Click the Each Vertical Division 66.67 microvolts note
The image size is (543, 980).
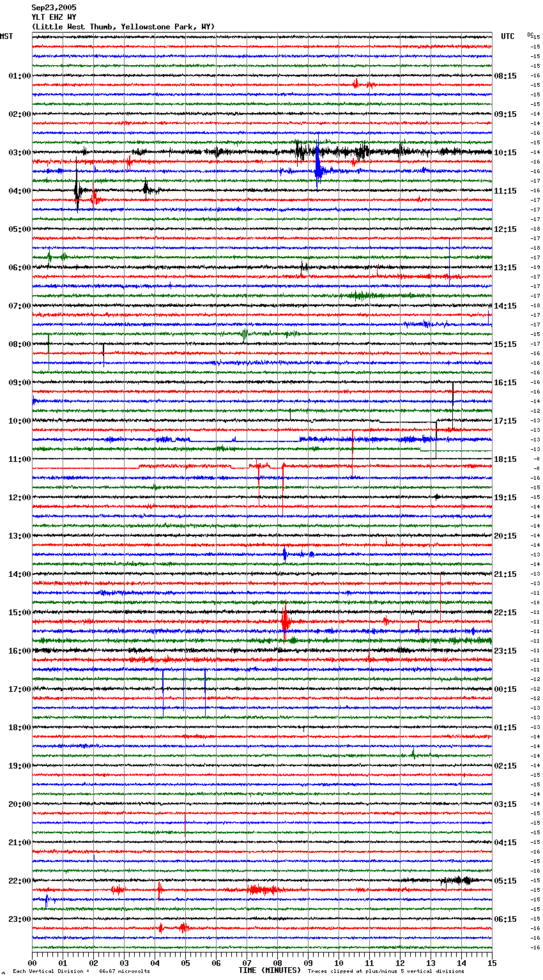click(82, 971)
